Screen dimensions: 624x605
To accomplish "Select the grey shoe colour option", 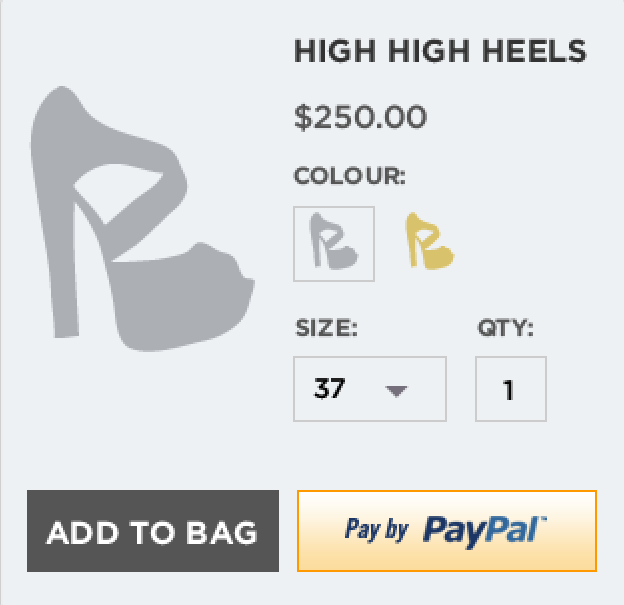I will pos(334,244).
